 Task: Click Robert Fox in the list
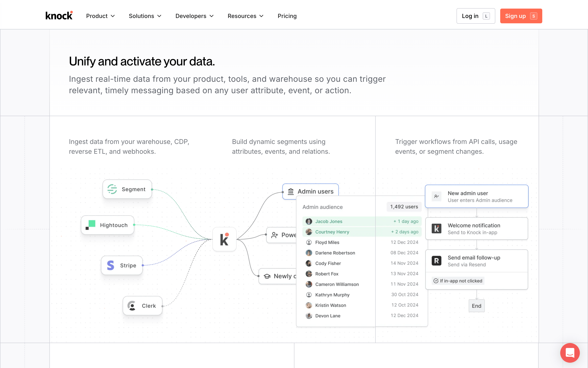pos(326,274)
